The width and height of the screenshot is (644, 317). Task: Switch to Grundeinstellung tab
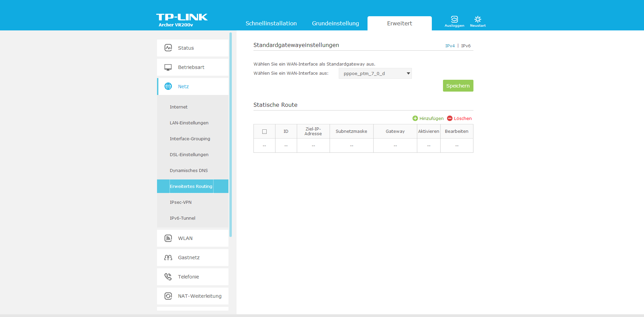click(x=335, y=23)
